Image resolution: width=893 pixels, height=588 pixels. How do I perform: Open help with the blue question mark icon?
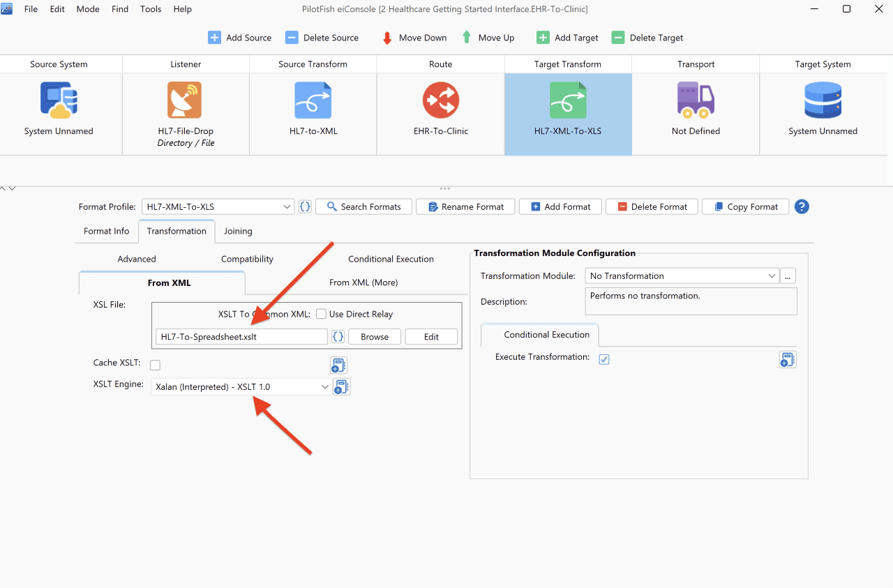(x=802, y=206)
